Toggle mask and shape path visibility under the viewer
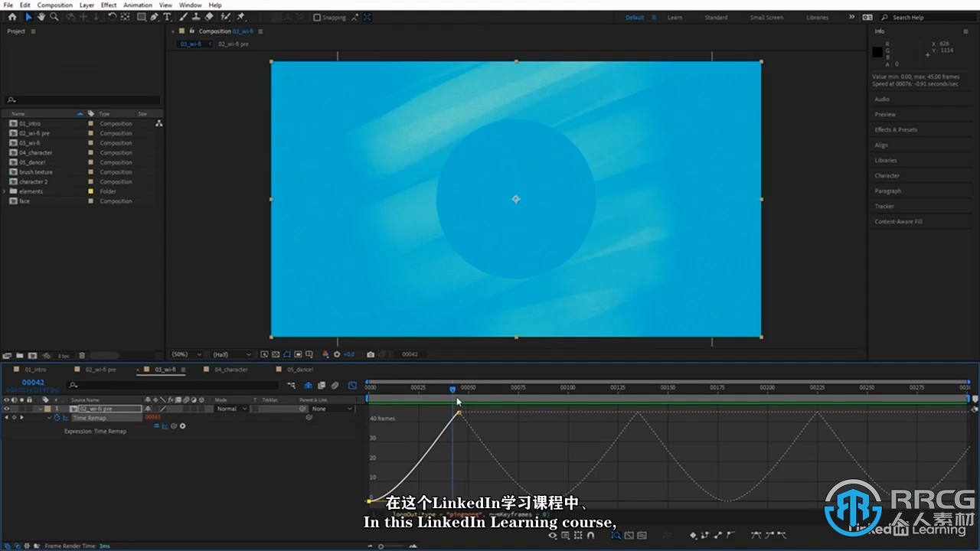The width and height of the screenshot is (980, 551). point(286,354)
